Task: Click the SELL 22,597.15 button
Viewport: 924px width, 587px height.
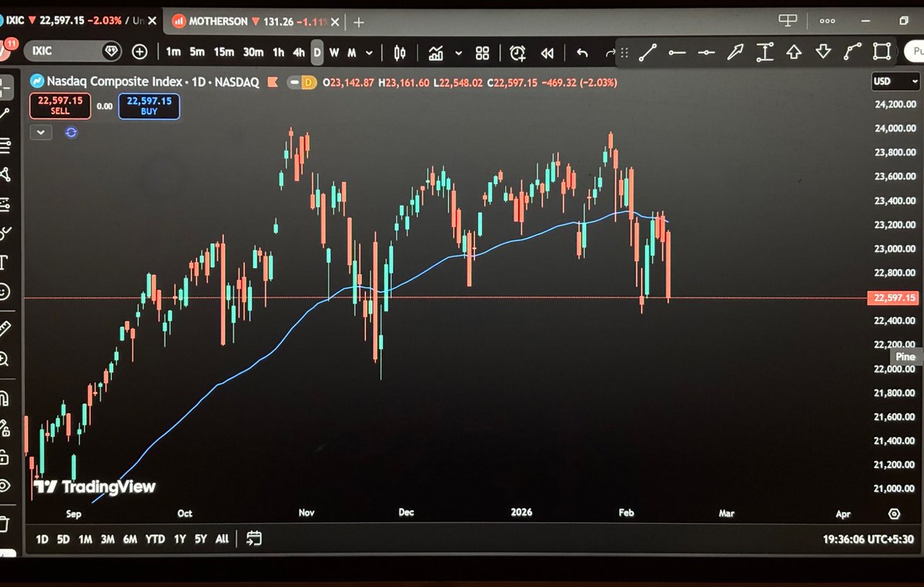Action: pos(60,106)
